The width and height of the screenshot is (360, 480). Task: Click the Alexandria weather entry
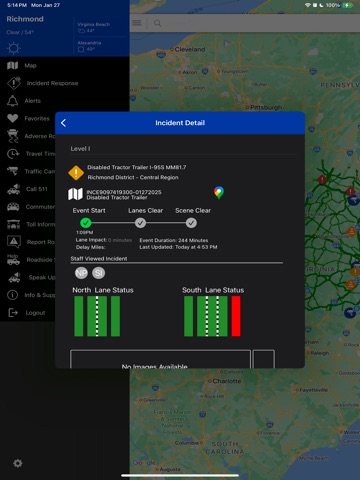coord(89,46)
